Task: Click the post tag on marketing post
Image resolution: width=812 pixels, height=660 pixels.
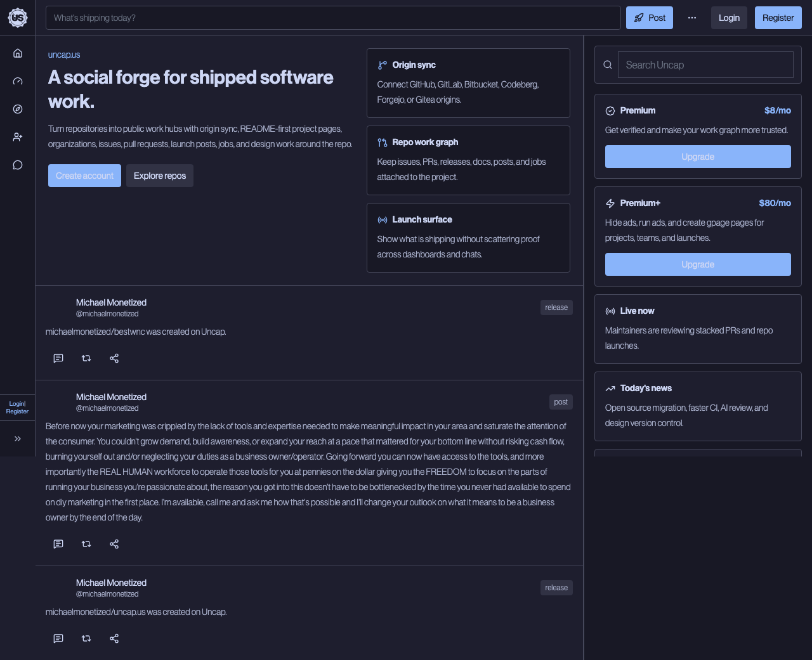Action: 561,402
